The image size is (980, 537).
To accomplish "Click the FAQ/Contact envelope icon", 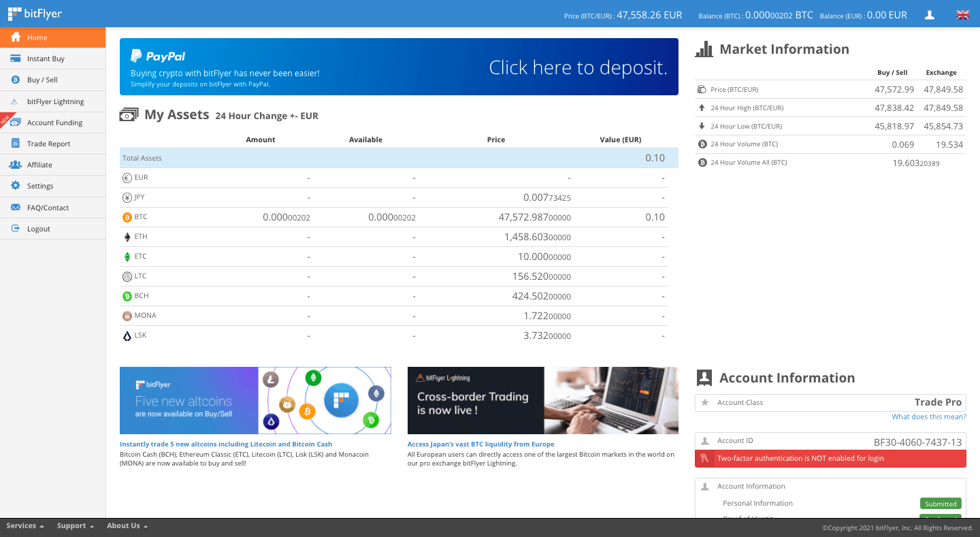I will (x=15, y=208).
